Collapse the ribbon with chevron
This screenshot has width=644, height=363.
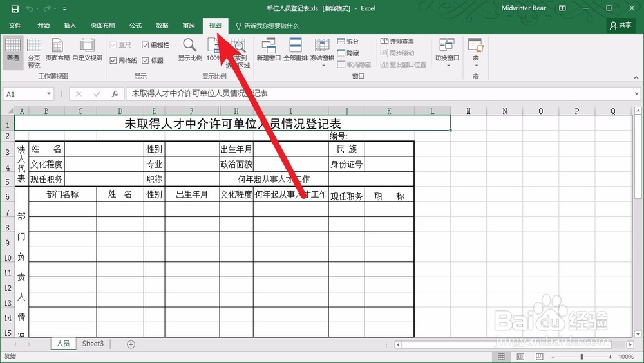click(x=636, y=77)
